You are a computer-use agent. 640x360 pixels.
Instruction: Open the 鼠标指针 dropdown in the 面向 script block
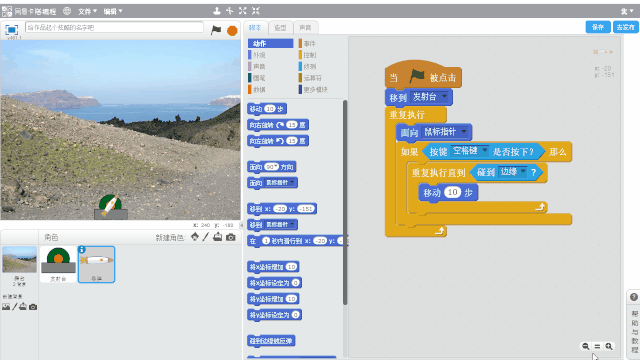[x=464, y=131]
